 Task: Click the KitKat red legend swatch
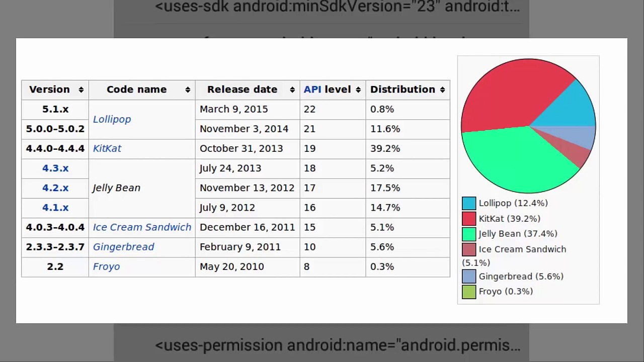[469, 219]
